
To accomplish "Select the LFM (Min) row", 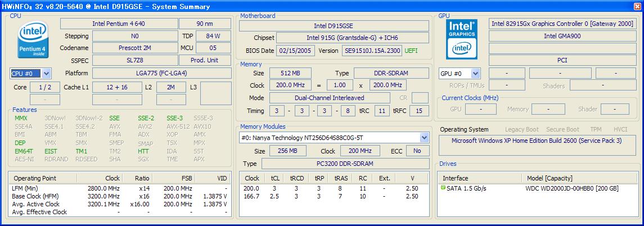I will (x=119, y=189).
